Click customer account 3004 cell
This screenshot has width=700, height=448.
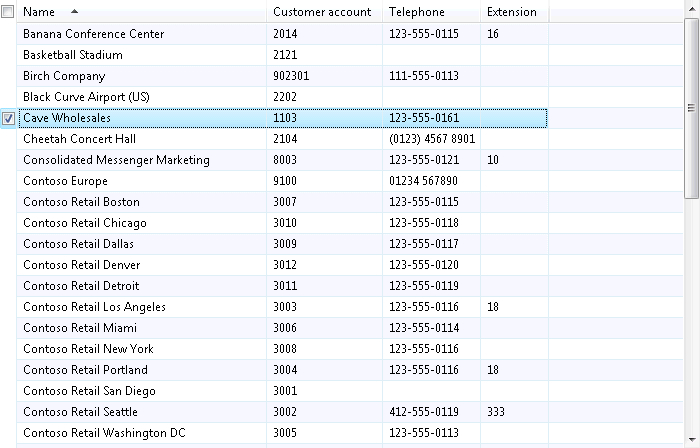(325, 369)
